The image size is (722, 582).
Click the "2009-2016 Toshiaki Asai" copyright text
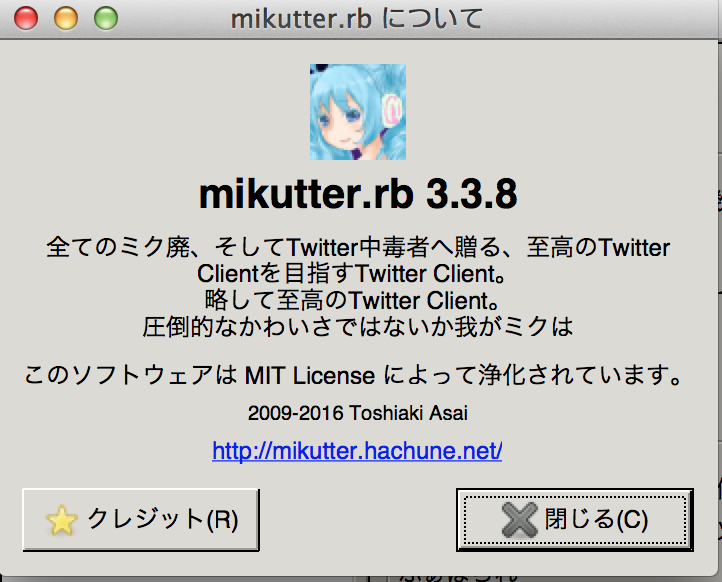358,413
